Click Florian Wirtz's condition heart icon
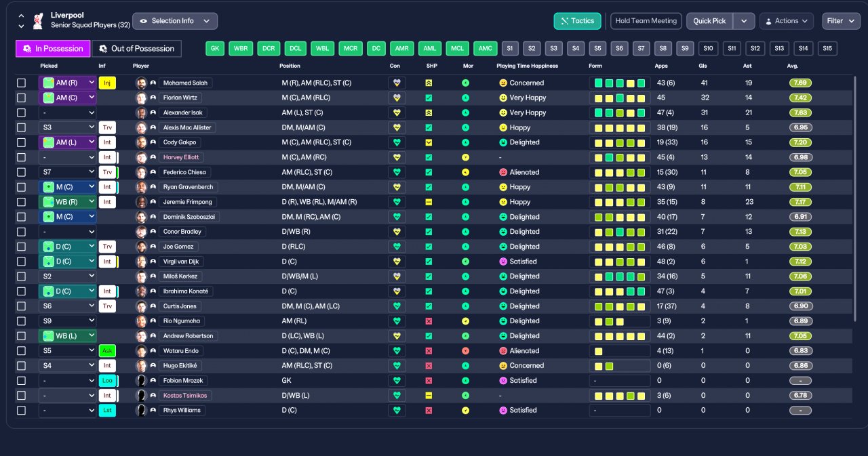Screen dimensions: 868x456 tap(397, 98)
